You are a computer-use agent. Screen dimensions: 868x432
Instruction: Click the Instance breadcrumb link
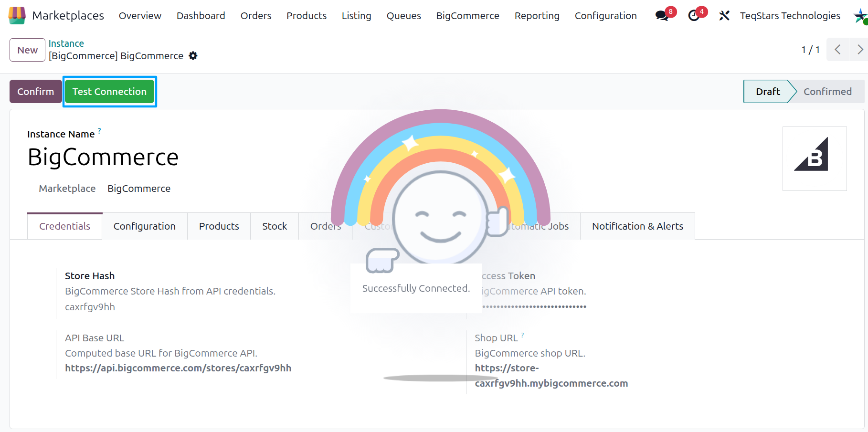pos(66,43)
